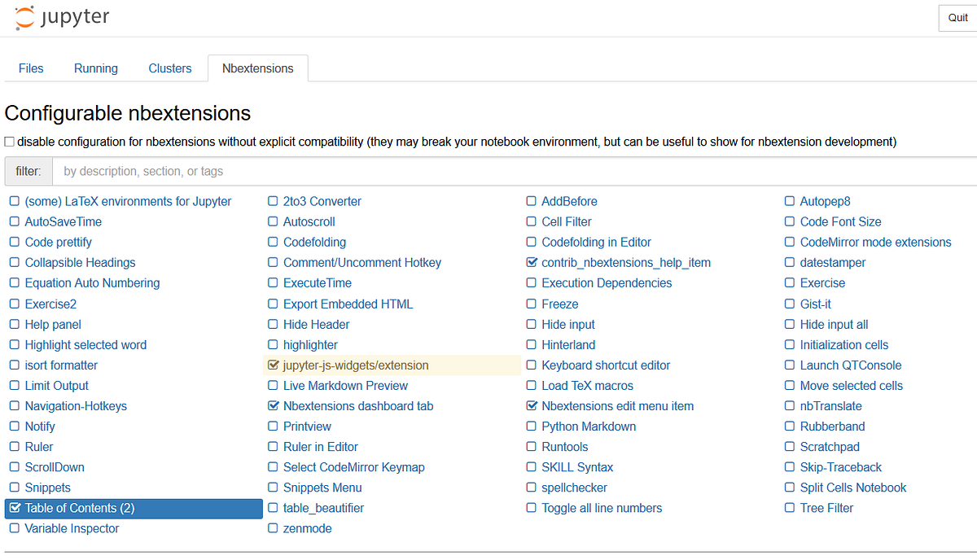Enable the spellchecker extension
This screenshot has height=560, width=977.
coord(531,488)
